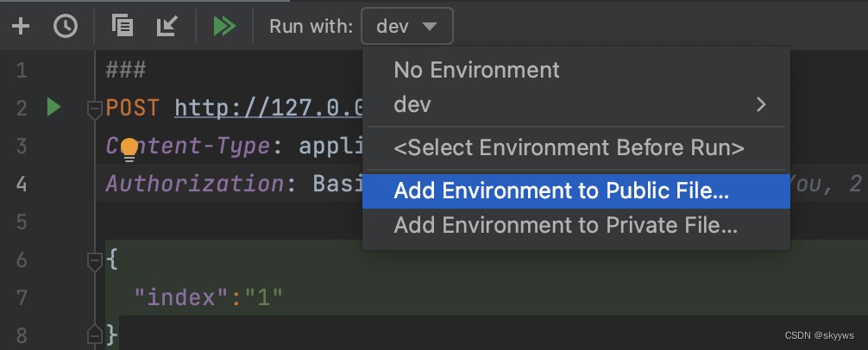Open examples via the stacked pages icon
This screenshot has width=868, height=350.
coord(123,26)
